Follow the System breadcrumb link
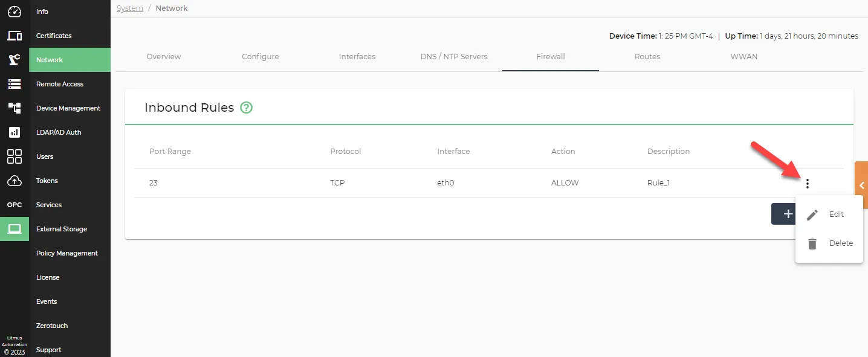The height and width of the screenshot is (357, 868). pyautogui.click(x=130, y=8)
